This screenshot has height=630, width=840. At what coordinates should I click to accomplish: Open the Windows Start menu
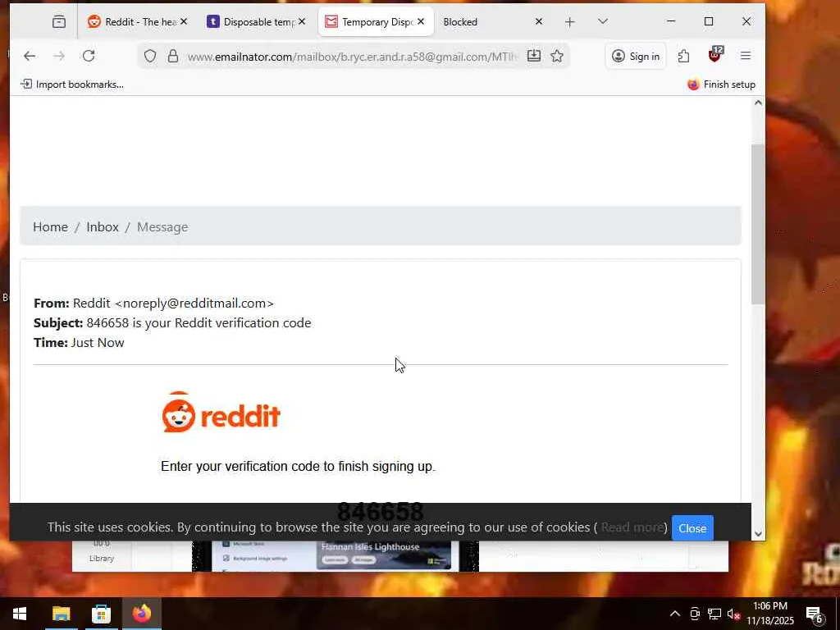pyautogui.click(x=20, y=614)
